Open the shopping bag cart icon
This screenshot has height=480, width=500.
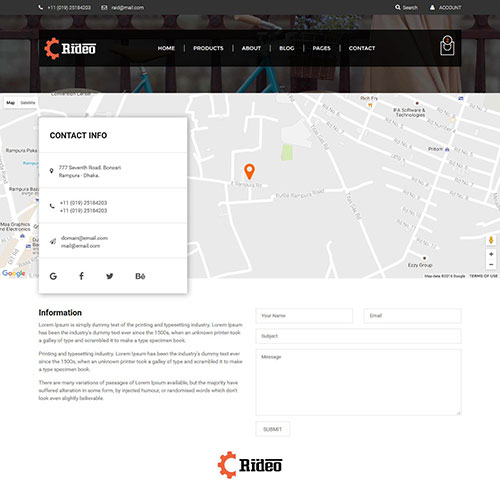(x=447, y=46)
